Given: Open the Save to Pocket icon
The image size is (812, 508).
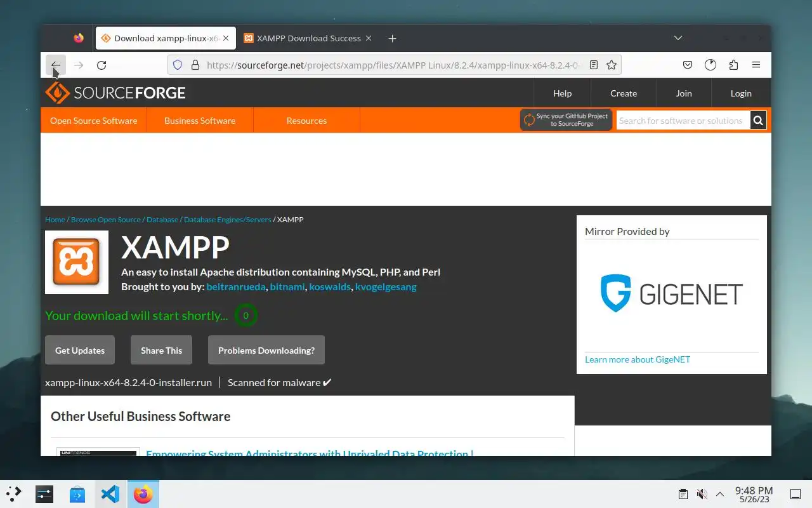Looking at the screenshot, I should pos(688,65).
